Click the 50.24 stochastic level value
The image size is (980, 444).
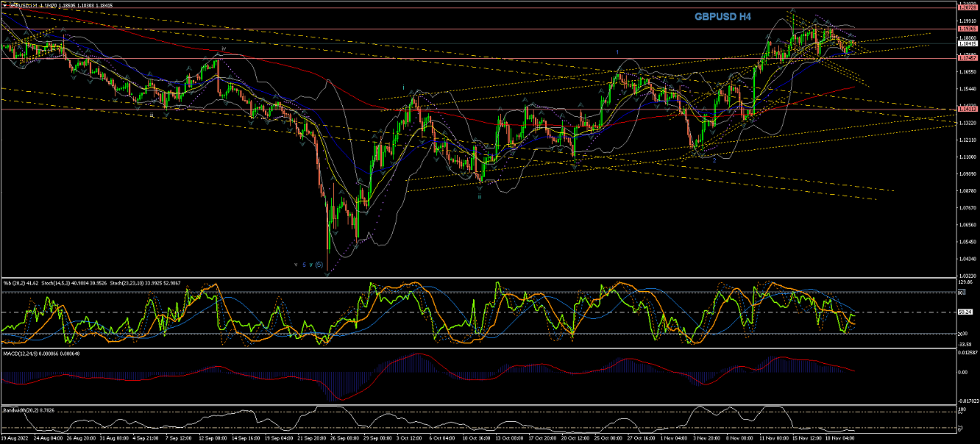[966, 312]
